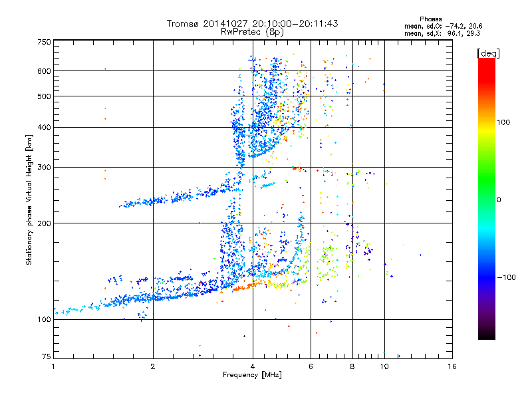
Task: Click the x-axis tick label '6'
Action: [311, 366]
